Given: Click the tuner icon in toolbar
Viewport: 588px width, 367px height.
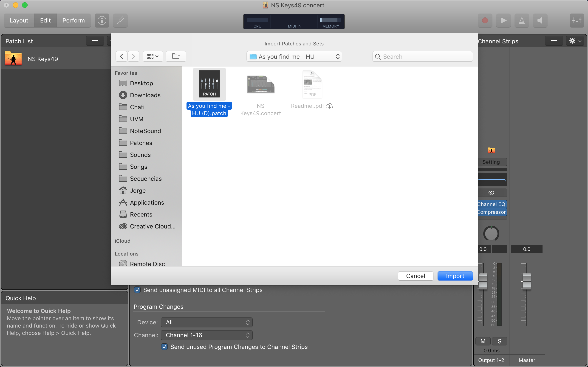Looking at the screenshot, I should 120,20.
